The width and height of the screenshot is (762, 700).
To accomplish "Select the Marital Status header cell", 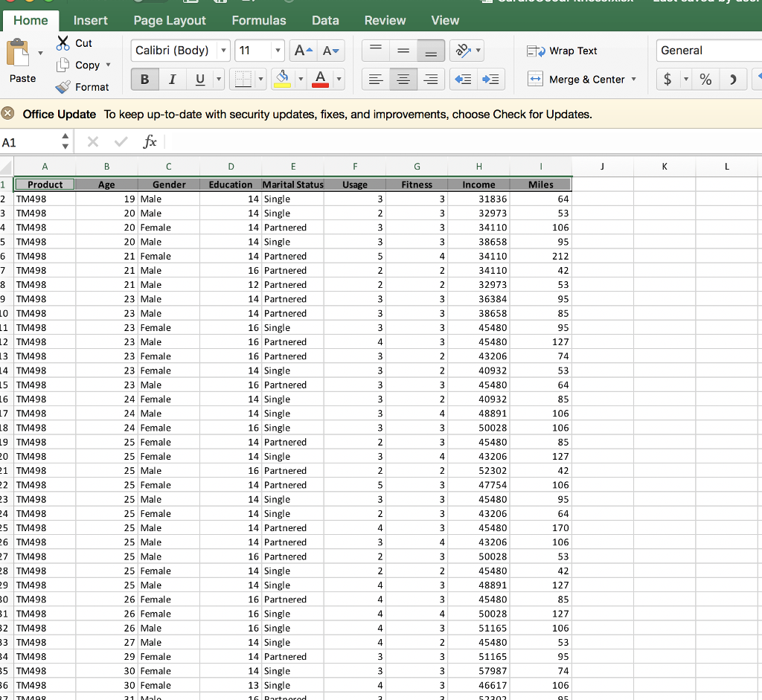I will click(x=292, y=184).
